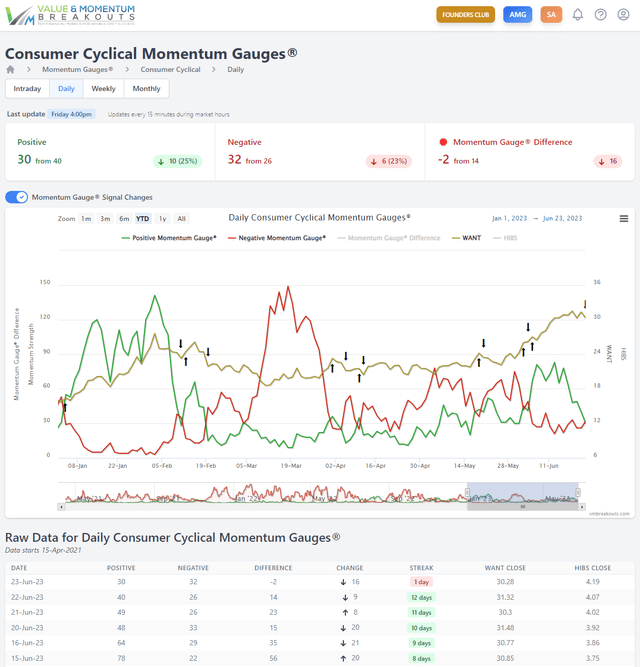The height and width of the screenshot is (667, 640).
Task: Switch to the Weekly tab
Action: [x=103, y=88]
